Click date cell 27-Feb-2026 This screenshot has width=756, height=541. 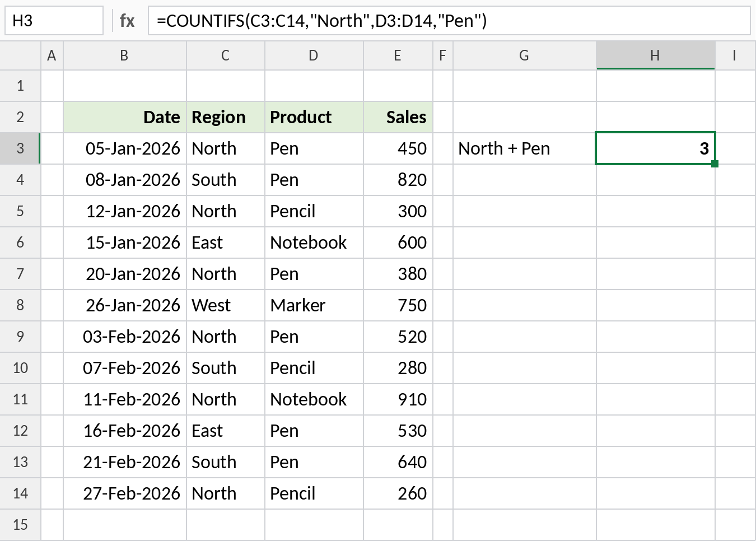(x=125, y=493)
